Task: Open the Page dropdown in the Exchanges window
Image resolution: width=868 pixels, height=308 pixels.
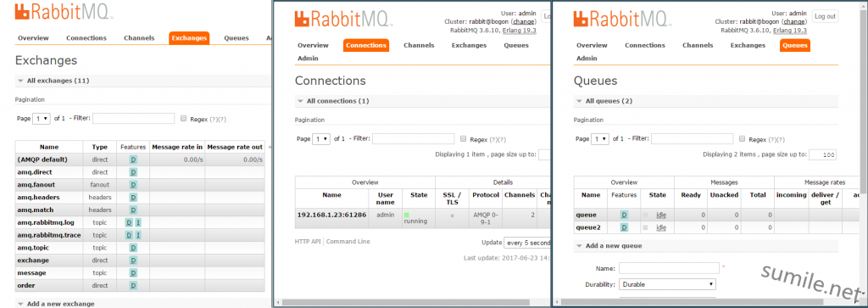Action: [x=42, y=118]
